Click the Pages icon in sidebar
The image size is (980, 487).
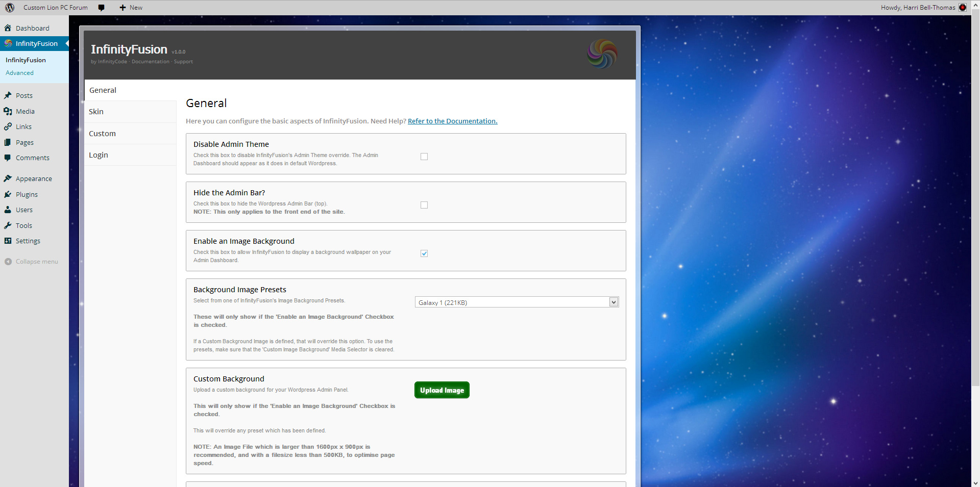click(8, 142)
